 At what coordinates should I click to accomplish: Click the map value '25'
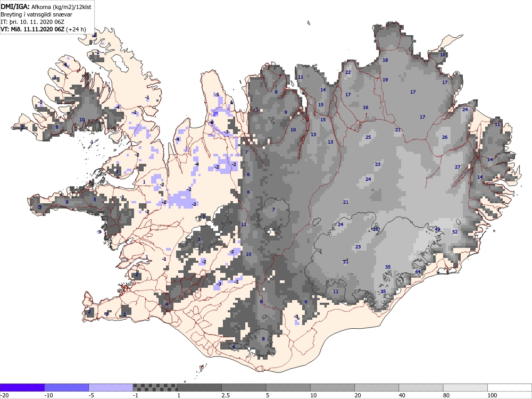coord(368,137)
